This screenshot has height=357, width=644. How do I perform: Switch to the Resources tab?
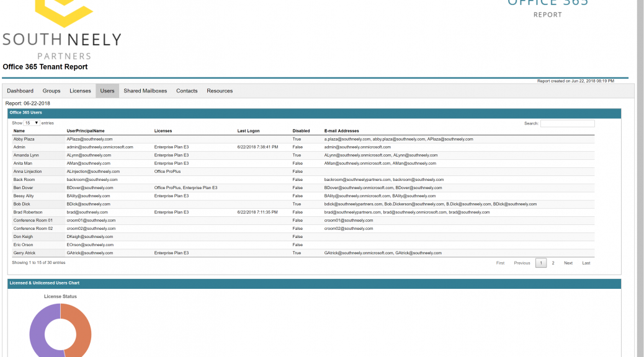coord(220,90)
